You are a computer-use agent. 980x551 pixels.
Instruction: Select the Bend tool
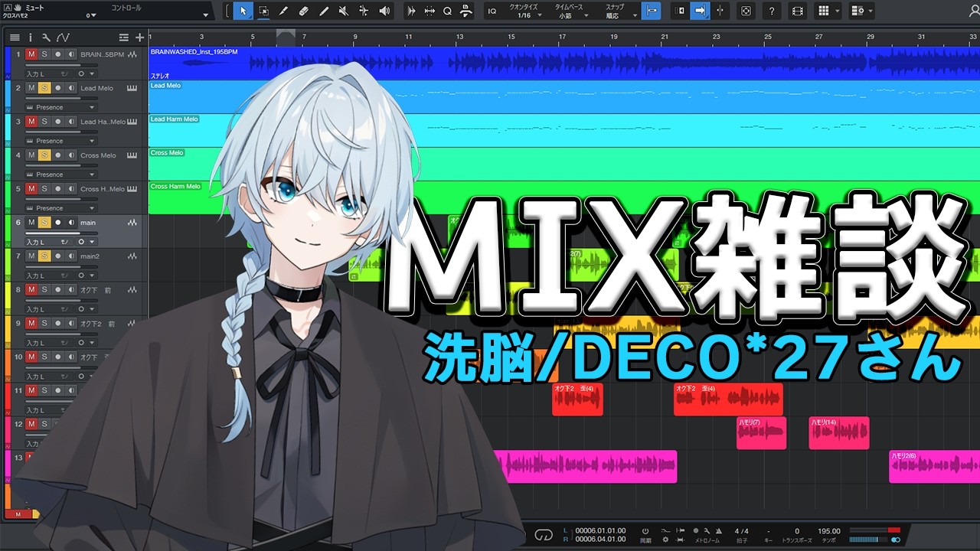tap(363, 11)
